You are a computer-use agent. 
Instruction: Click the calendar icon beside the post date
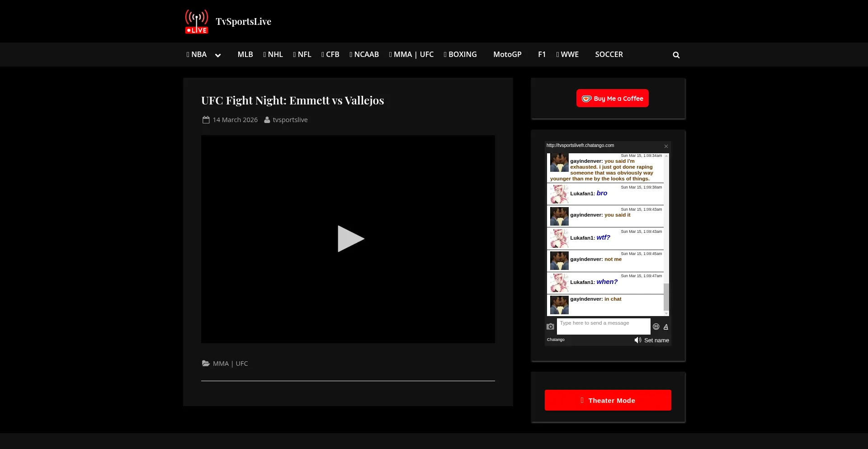pyautogui.click(x=206, y=120)
